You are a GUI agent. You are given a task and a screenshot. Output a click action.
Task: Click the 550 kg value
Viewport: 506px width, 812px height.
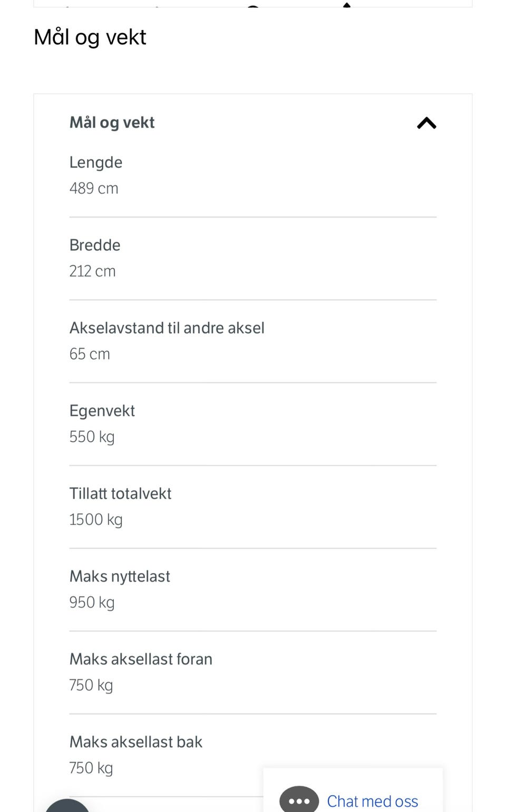(92, 437)
